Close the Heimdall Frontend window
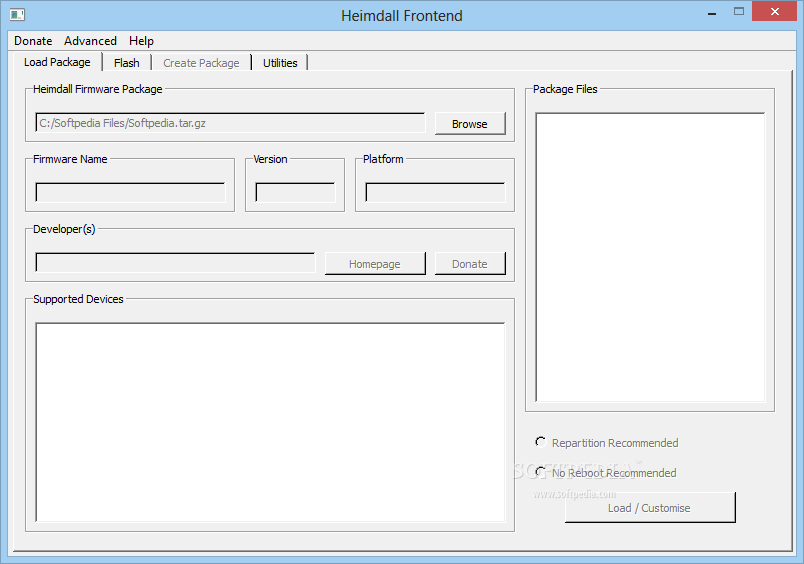 click(x=775, y=11)
